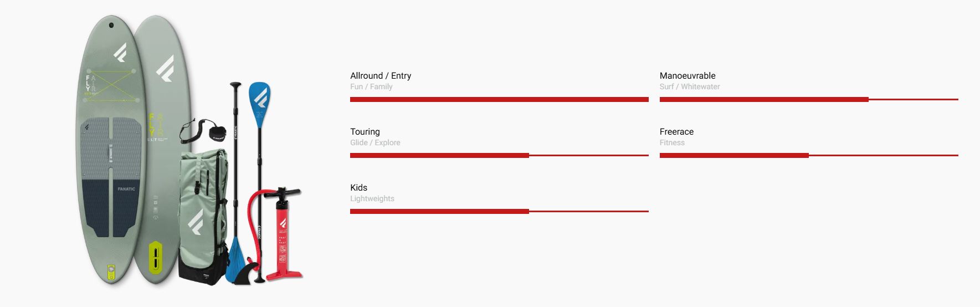Viewport: 980px width, 307px height.
Task: Click the Touring rating bar
Action: (499, 156)
